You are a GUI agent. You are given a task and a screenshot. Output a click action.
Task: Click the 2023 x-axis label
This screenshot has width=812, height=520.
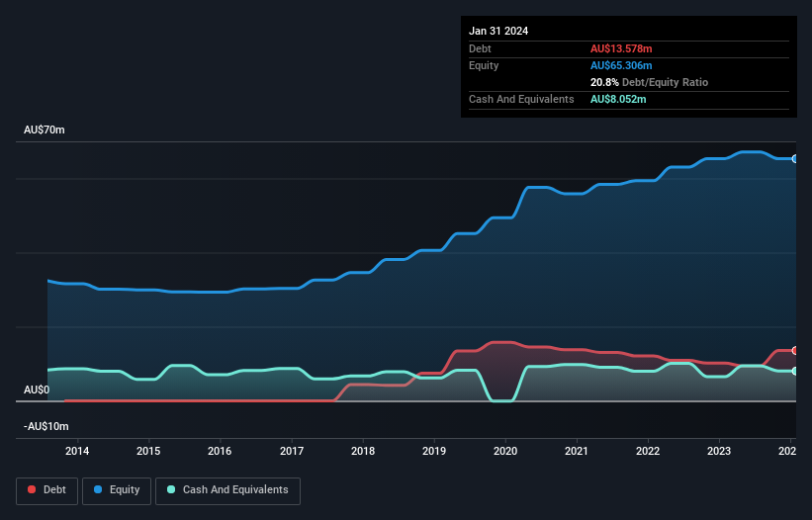tap(719, 451)
